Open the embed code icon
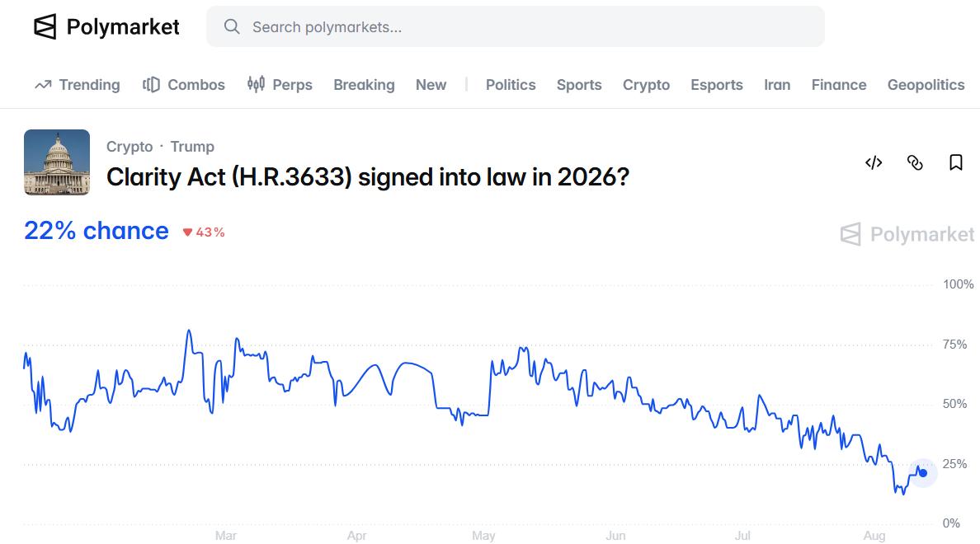Screen dimensions: 980x544 point(873,163)
